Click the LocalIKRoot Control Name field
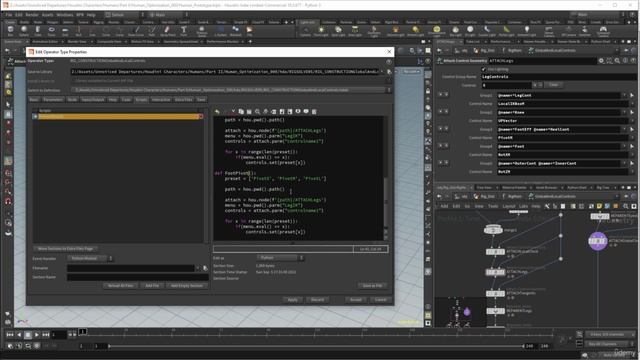Viewport: 640px width, 360px height. click(x=562, y=104)
